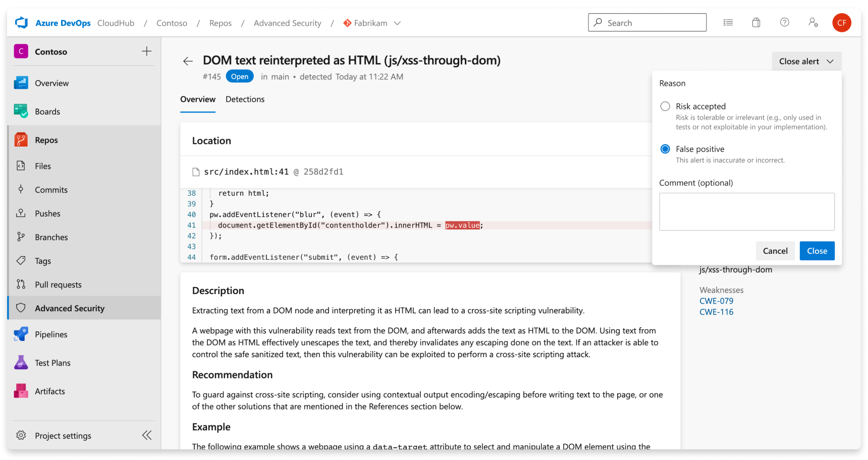Go back with the left arrow icon

pos(188,61)
